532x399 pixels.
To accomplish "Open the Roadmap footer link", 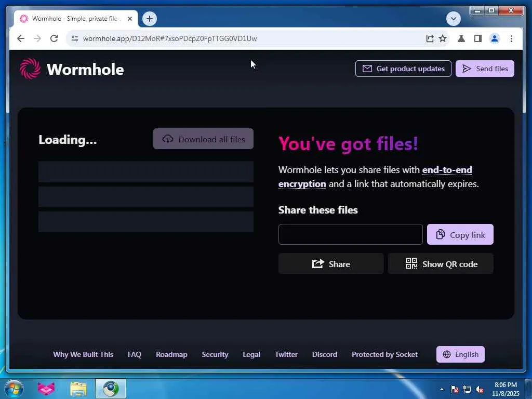I will pyautogui.click(x=171, y=354).
